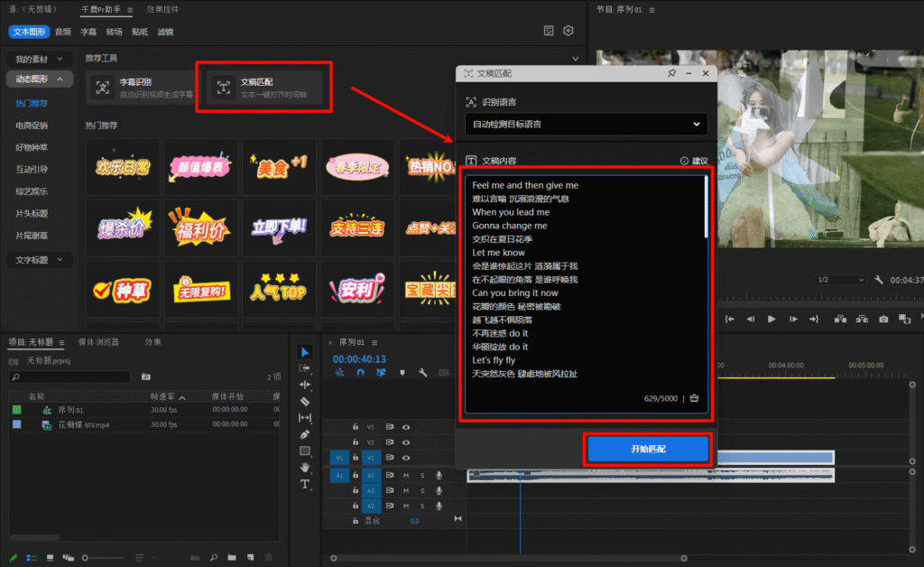Open the 1/2 playback resolution dropdown
The width and height of the screenshot is (924, 567).
coord(841,280)
